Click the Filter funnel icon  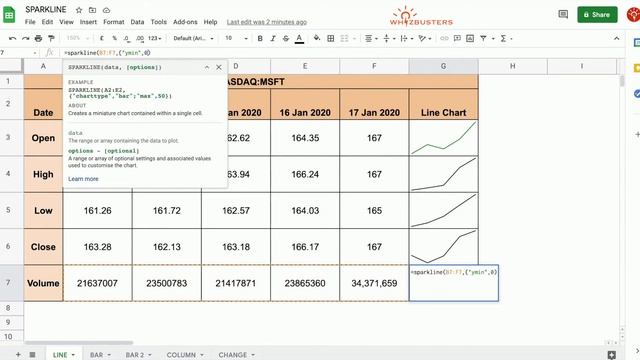[483, 38]
